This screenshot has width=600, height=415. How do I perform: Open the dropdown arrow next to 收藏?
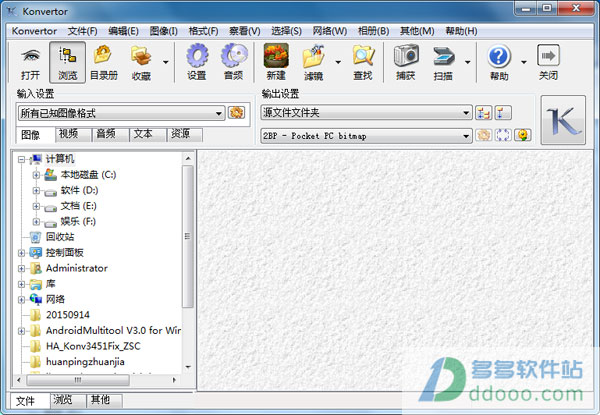pos(166,62)
